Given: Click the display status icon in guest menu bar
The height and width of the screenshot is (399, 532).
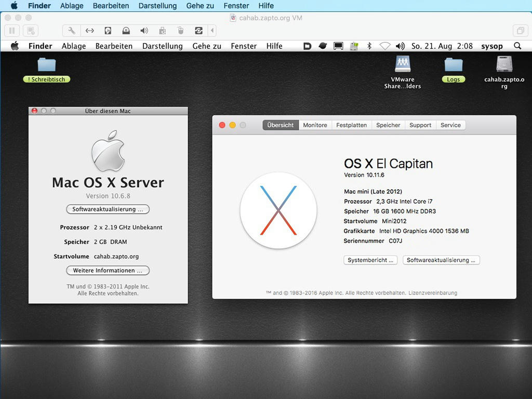Looking at the screenshot, I should pyautogui.click(x=338, y=46).
